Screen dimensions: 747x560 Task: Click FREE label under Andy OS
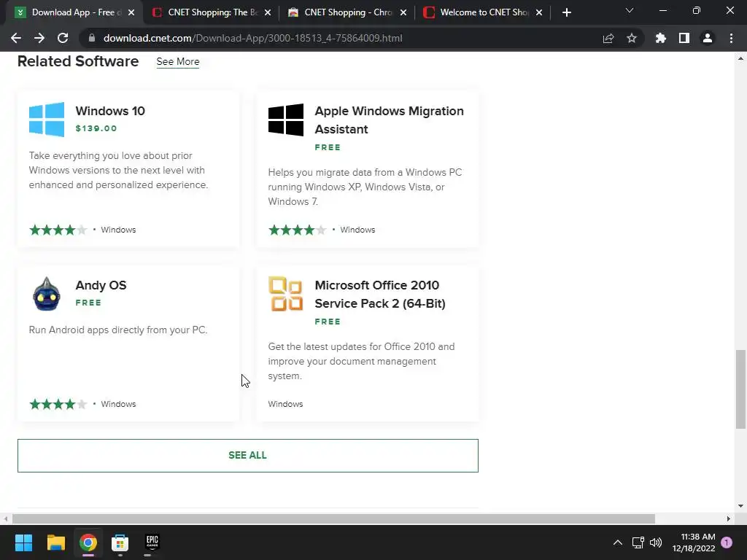coord(88,303)
